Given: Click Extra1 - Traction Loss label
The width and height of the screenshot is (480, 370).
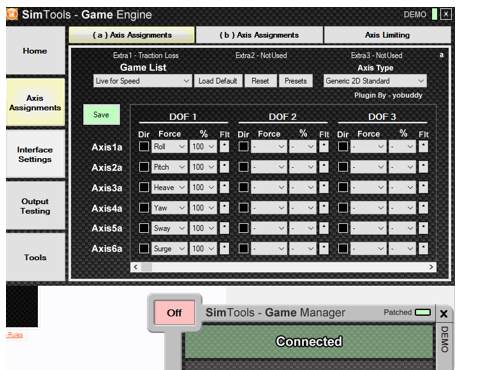Looking at the screenshot, I should 146,55.
